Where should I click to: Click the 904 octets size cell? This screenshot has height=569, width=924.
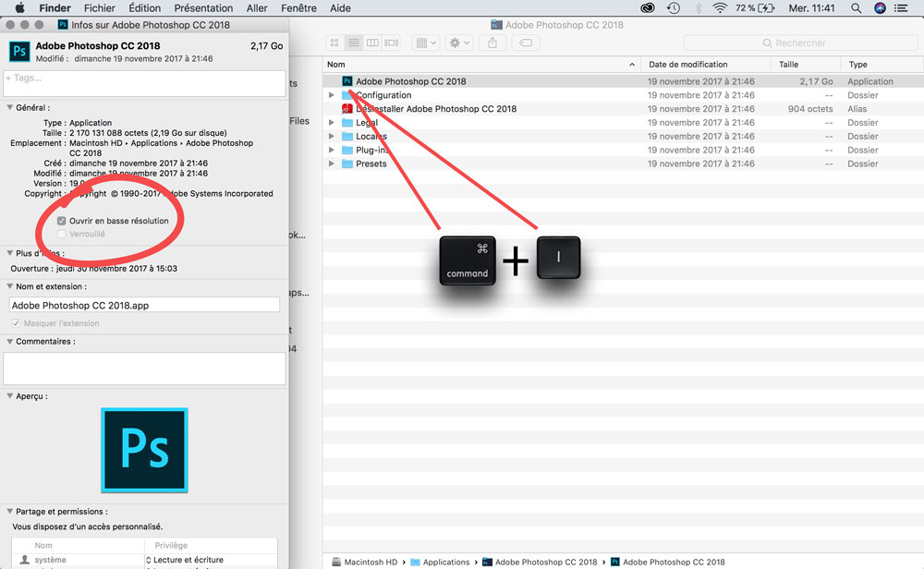tap(810, 109)
